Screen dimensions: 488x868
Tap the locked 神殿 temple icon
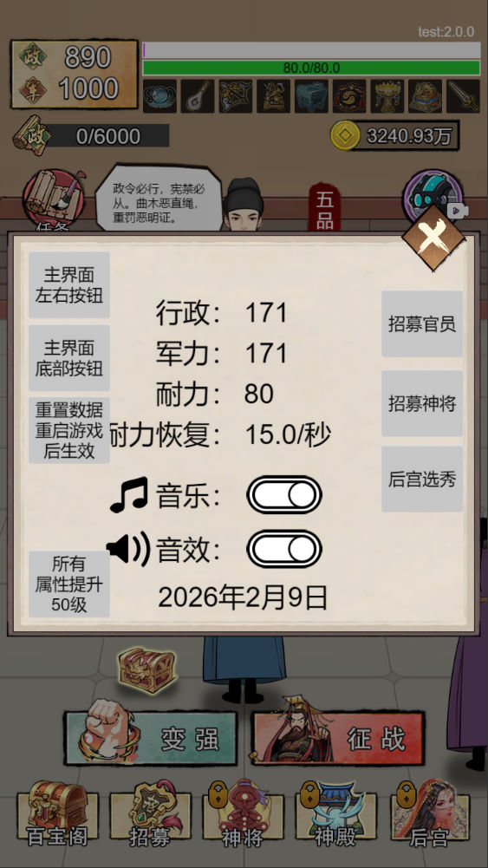[x=335, y=813]
